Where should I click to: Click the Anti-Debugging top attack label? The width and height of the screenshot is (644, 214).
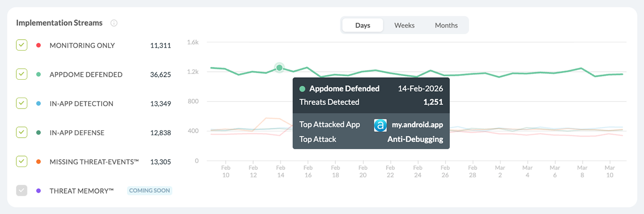tap(415, 139)
